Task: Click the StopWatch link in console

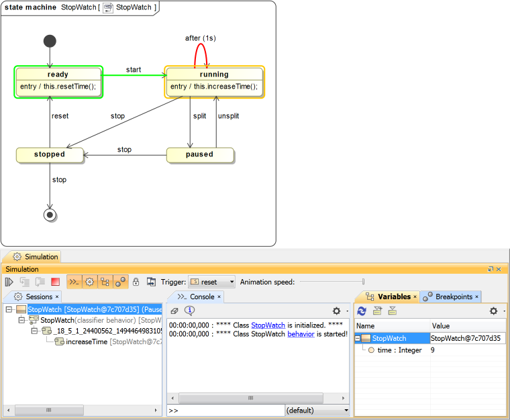Action: 268,325
